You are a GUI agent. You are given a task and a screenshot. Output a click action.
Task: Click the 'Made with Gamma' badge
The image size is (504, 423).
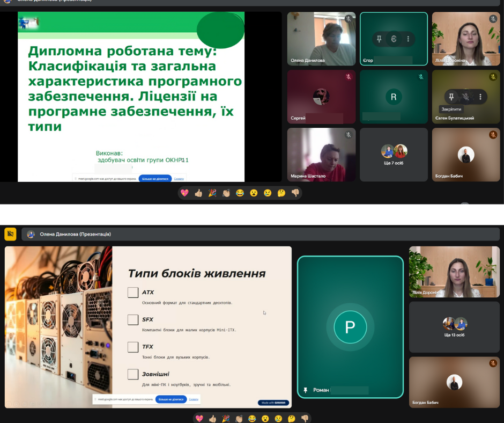273,403
